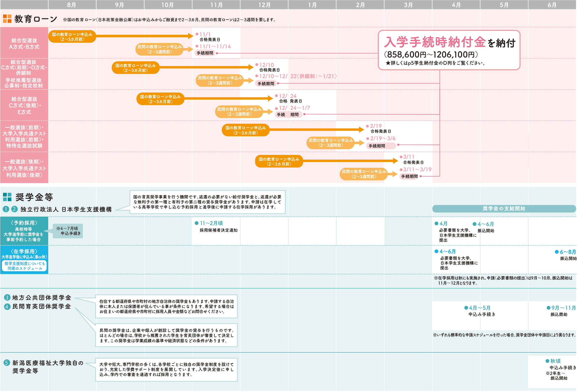Screen dimensions: 577x392
Task: Click circled number 4 beside 民間育英団体奨学金
Action: pyautogui.click(x=7, y=307)
